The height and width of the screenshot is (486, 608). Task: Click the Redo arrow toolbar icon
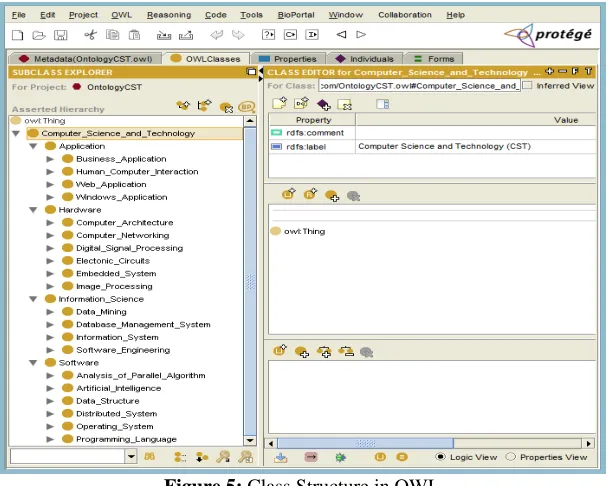click(x=238, y=35)
